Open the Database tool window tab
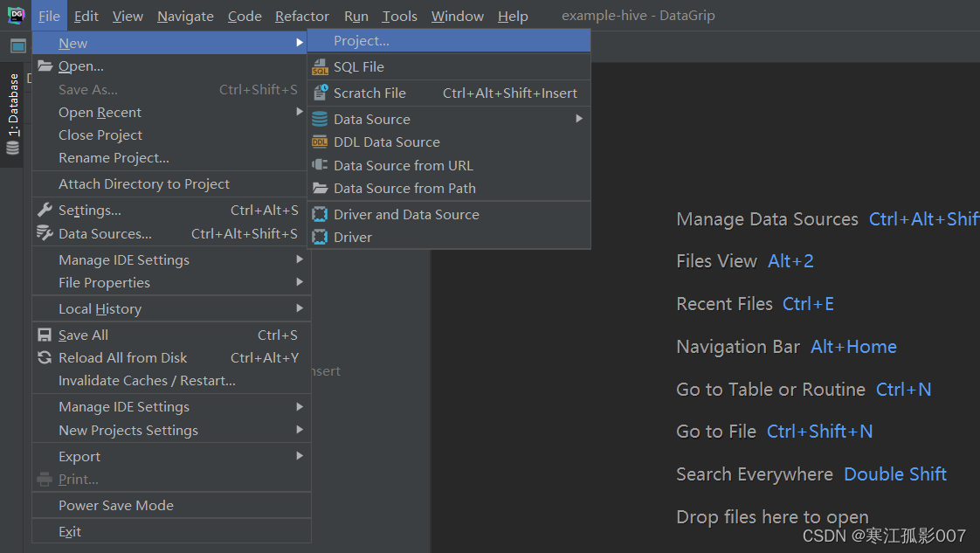The width and height of the screenshot is (980, 553). pyautogui.click(x=12, y=114)
